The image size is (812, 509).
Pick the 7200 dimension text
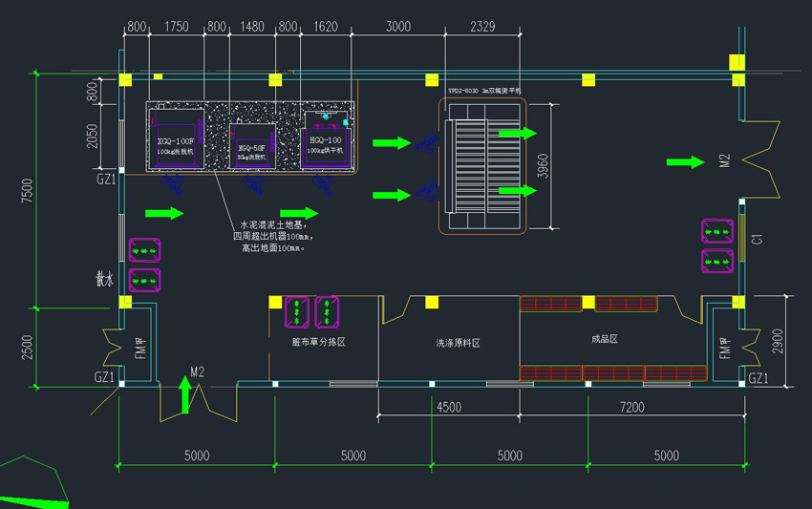(x=631, y=408)
